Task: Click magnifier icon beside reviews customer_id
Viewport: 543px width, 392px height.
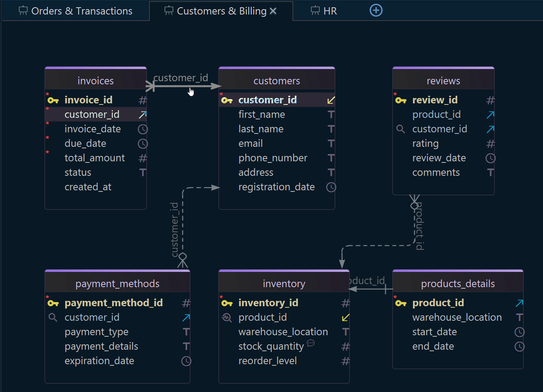Action: [x=400, y=129]
